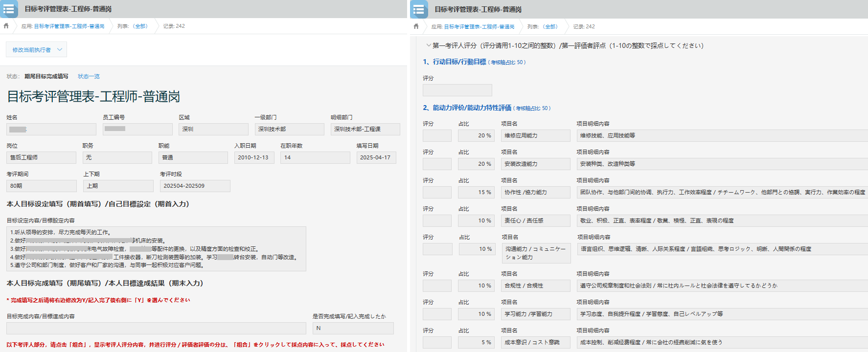The image size is (868, 352).
Task: Click the 状态一览 link
Action: coord(89,76)
